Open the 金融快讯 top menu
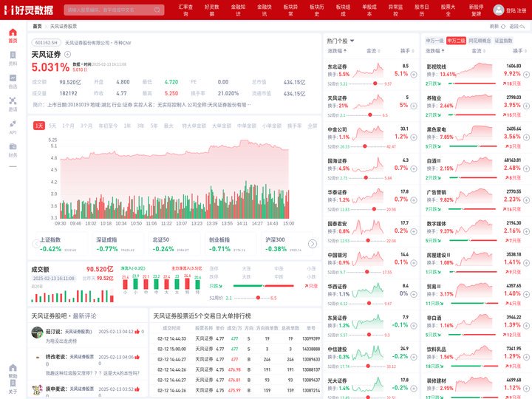This screenshot has height=399, width=532. 265,10
